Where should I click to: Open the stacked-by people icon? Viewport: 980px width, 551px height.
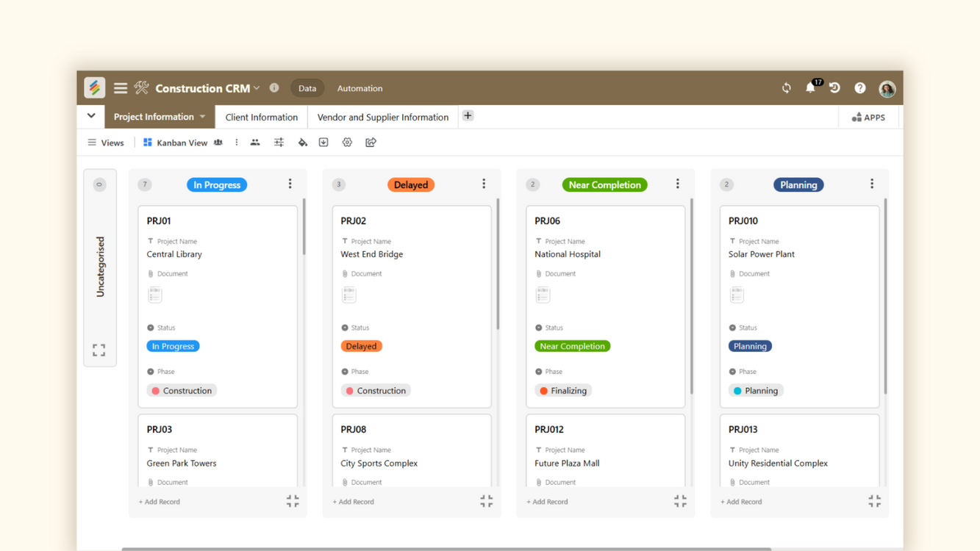pyautogui.click(x=255, y=143)
